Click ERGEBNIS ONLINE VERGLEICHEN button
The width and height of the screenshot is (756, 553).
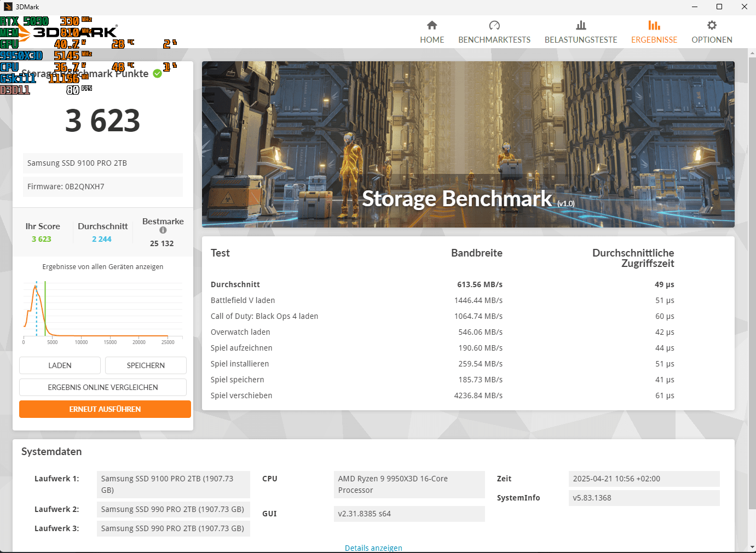tap(103, 387)
